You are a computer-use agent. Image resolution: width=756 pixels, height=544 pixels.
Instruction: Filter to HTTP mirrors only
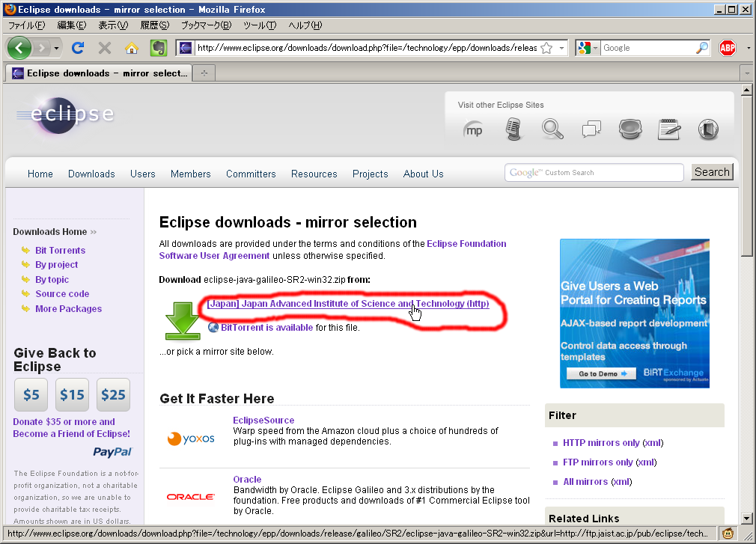[x=601, y=443]
